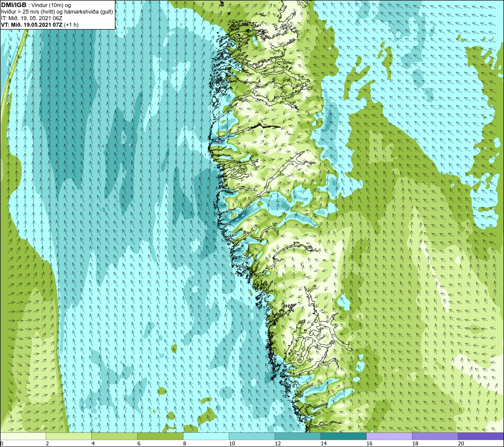Screen dimensions: 504x447
Task: Click the "DMI/IGB" title text
Action: [x=14, y=5]
